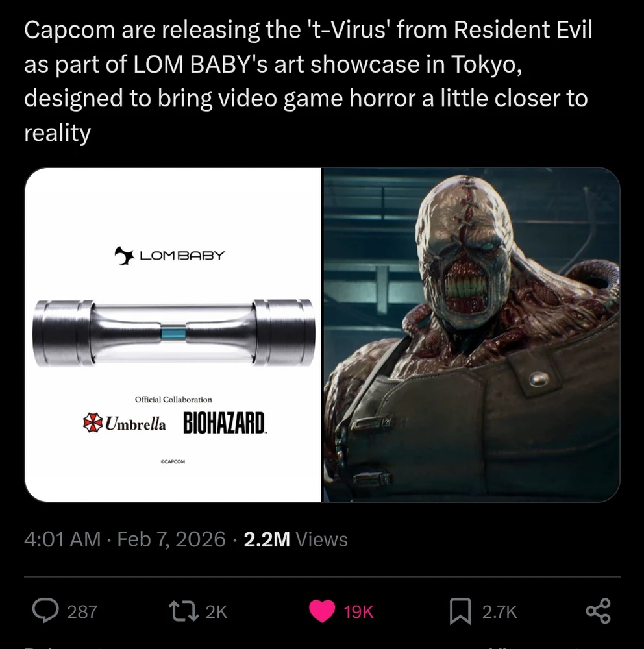The image size is (644, 649).
Task: Click the tweet text about Capcom t-Virus
Action: [x=308, y=81]
